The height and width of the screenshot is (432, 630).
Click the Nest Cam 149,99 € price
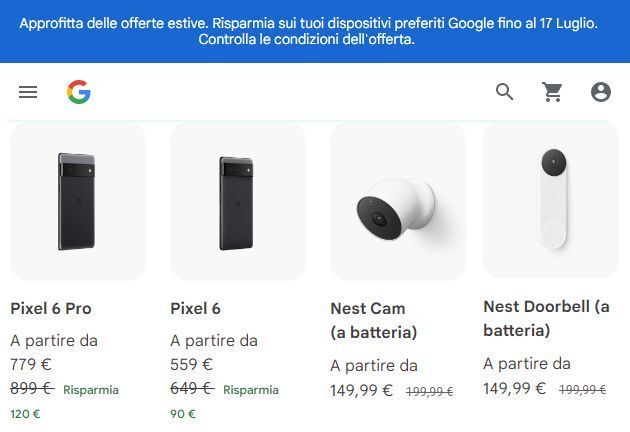pyautogui.click(x=362, y=390)
